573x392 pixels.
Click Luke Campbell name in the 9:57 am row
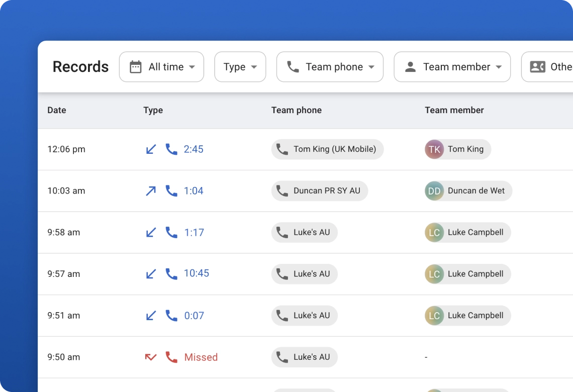[x=475, y=274]
